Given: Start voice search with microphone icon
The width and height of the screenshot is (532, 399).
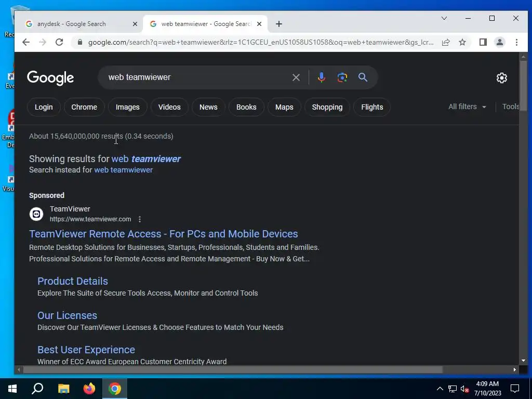Looking at the screenshot, I should coord(321,77).
